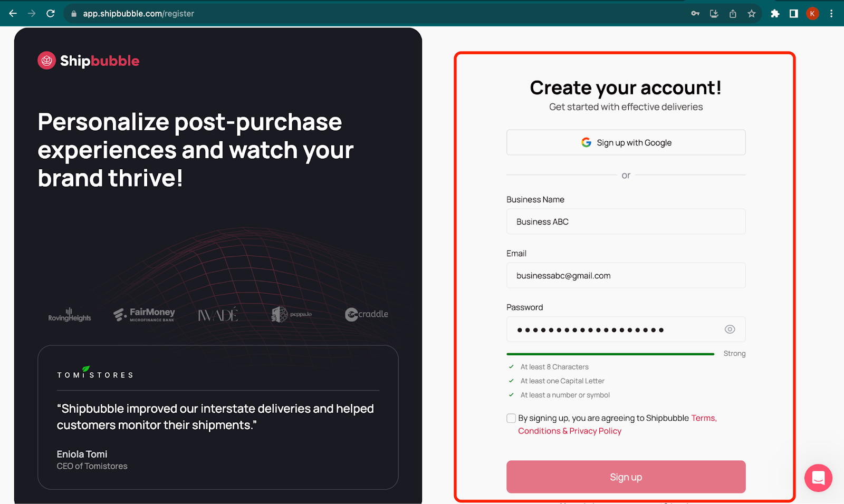Viewport: 844px width, 504px height.
Task: Click the Business Name input field
Action: tap(626, 221)
